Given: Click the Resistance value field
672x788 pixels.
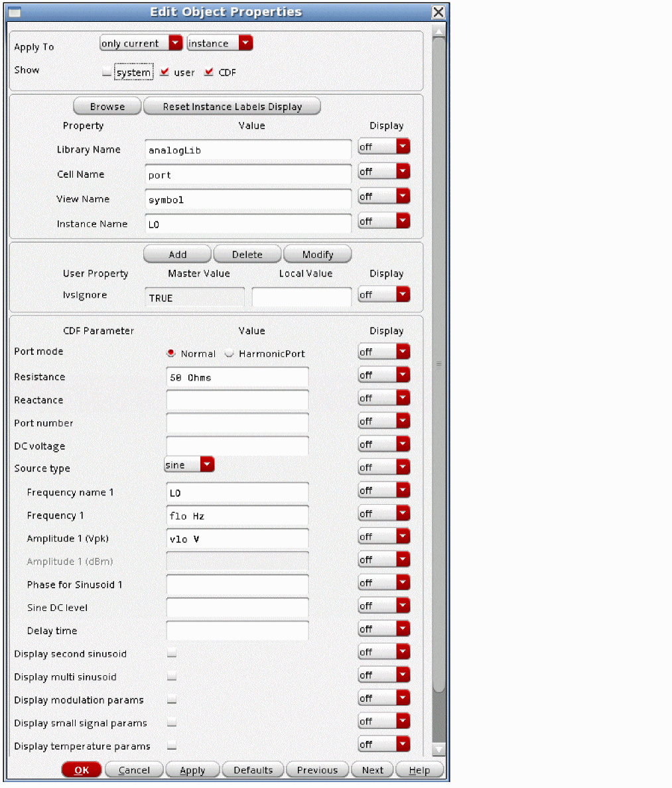Looking at the screenshot, I should click(x=237, y=377).
